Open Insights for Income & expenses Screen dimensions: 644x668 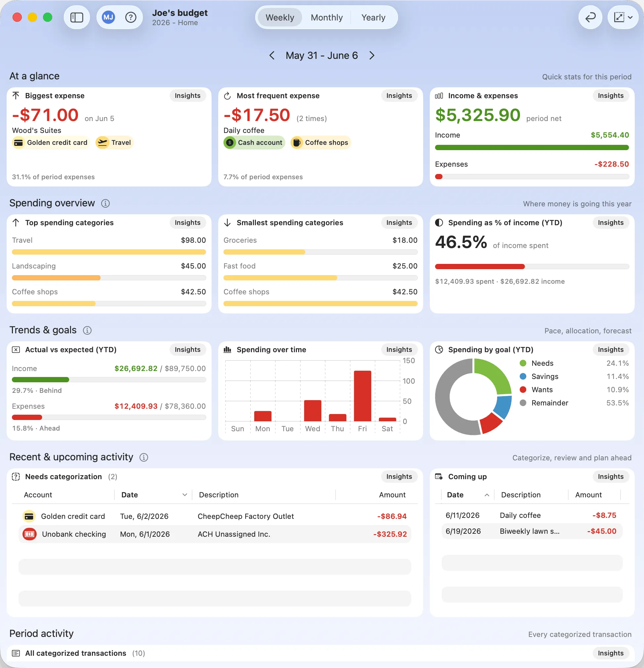coord(611,96)
